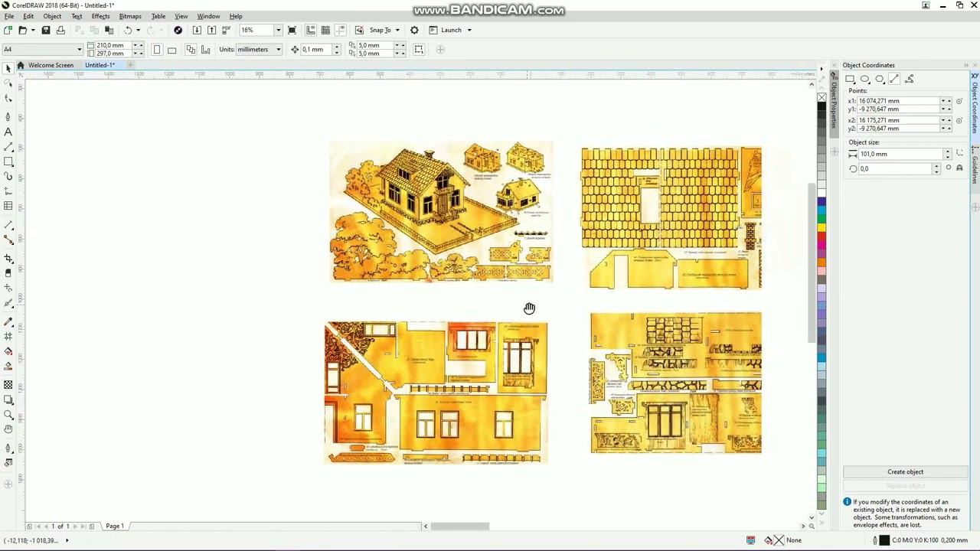This screenshot has width=980, height=551.
Task: Click the Export icon
Action: [x=211, y=30]
